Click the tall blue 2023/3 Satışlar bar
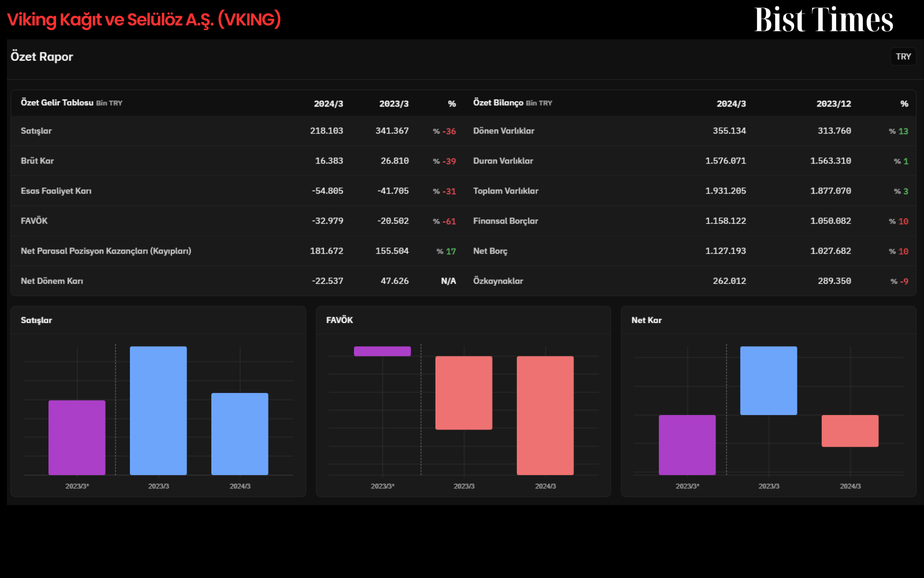The image size is (924, 578). tap(158, 410)
